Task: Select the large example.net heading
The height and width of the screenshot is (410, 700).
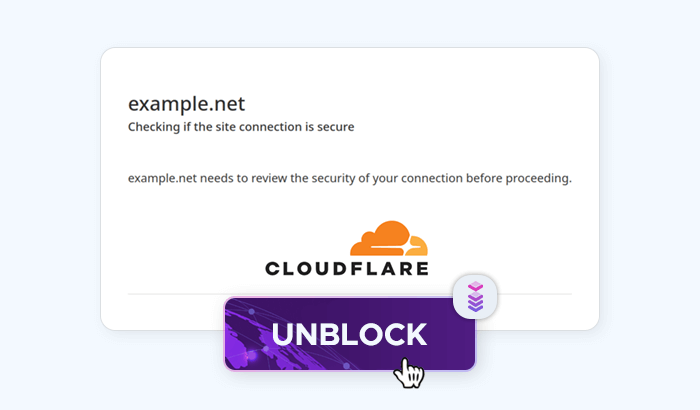Action: point(186,104)
